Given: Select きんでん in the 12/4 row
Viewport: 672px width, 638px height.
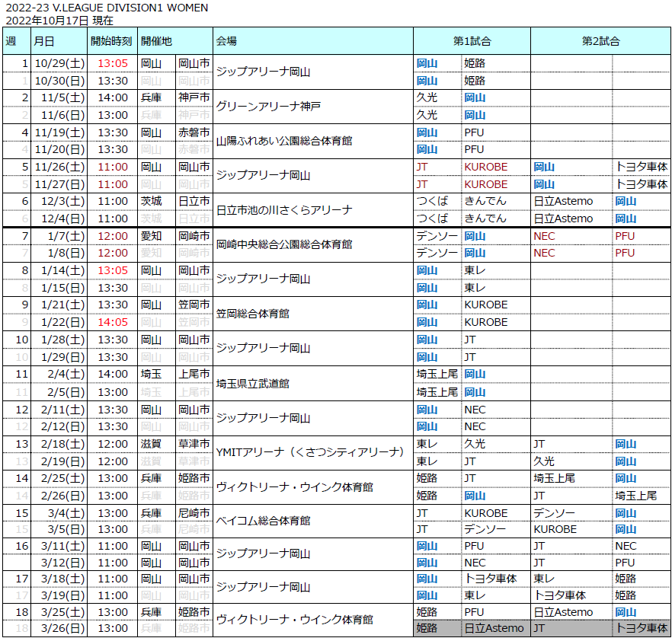Looking at the screenshot, I should [485, 219].
